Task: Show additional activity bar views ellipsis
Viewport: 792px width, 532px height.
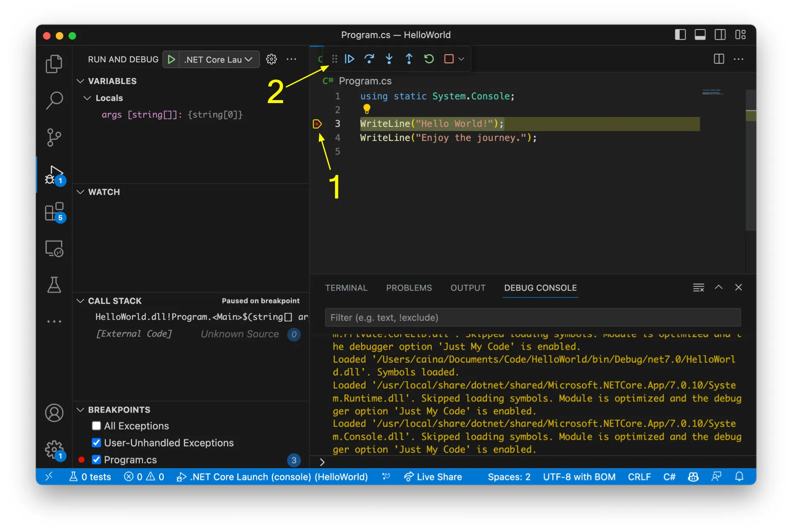Action: pyautogui.click(x=54, y=322)
